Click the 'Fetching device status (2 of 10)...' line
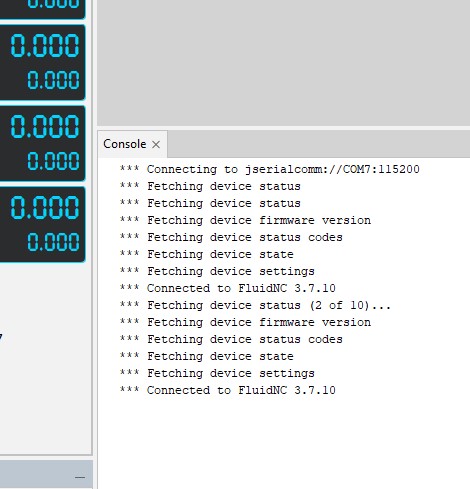470x489 pixels. 255,305
